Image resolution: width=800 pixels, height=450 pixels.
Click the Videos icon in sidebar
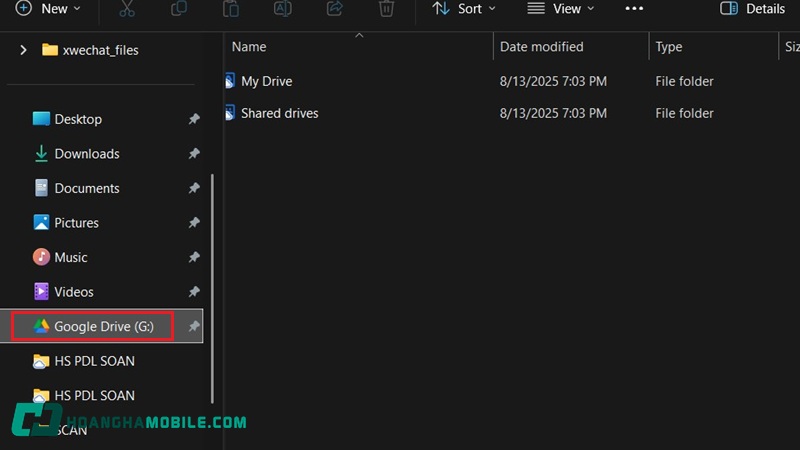(x=41, y=292)
